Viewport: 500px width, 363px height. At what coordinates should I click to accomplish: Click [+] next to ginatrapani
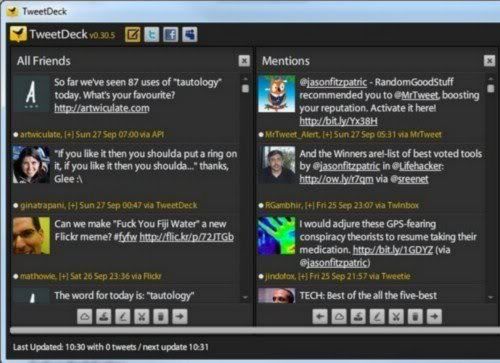tap(73, 205)
